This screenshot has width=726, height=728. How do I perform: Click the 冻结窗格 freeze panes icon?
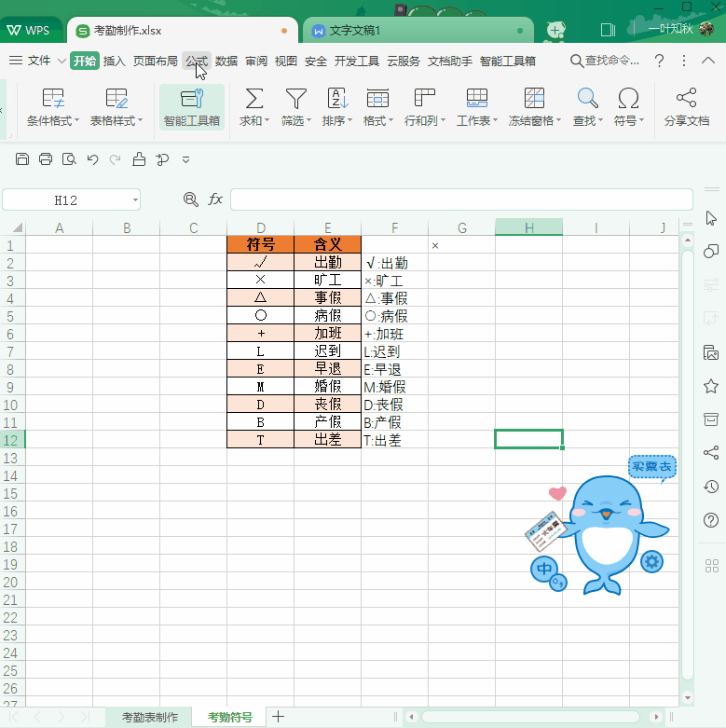534,99
